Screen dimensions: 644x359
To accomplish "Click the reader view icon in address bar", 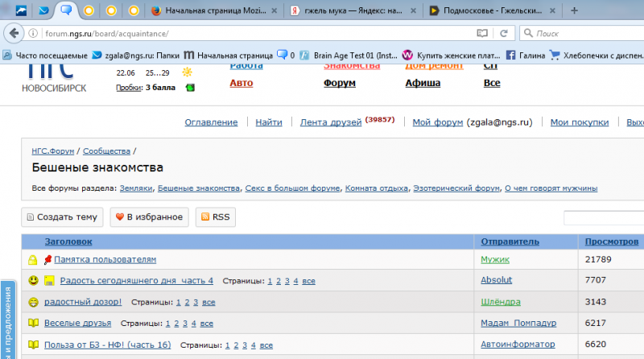I will click(x=481, y=34).
